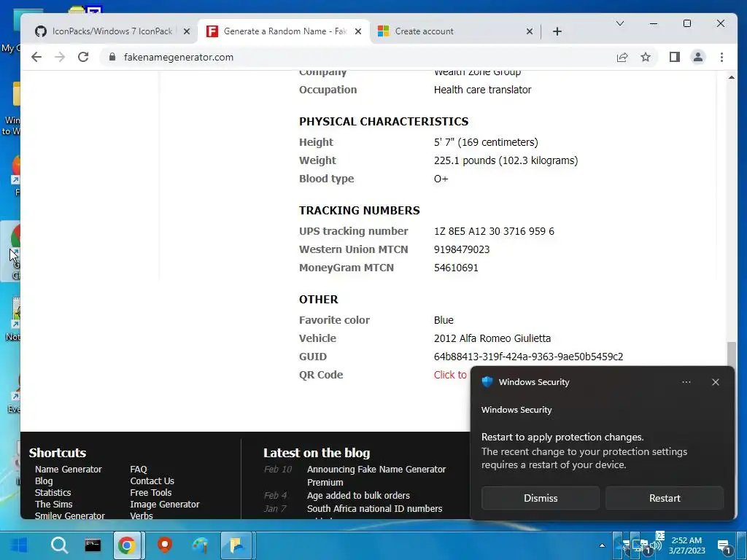Click the share page icon in address bar
The image size is (747, 560).
pos(622,57)
